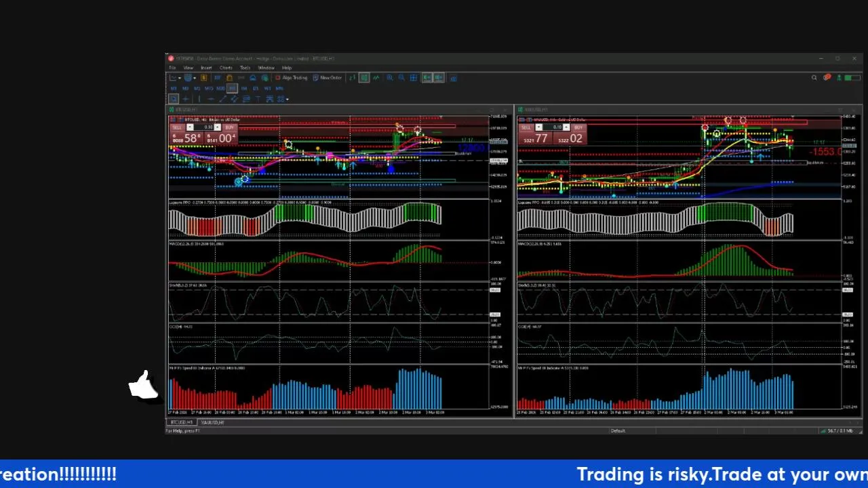The width and height of the screenshot is (868, 488).
Task: Expand the Profiles dropdown arrow
Action: pyautogui.click(x=195, y=78)
